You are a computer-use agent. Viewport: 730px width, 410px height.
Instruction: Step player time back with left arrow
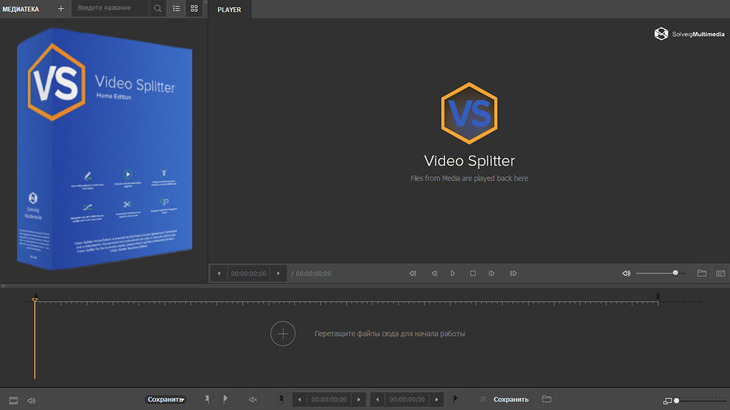219,274
